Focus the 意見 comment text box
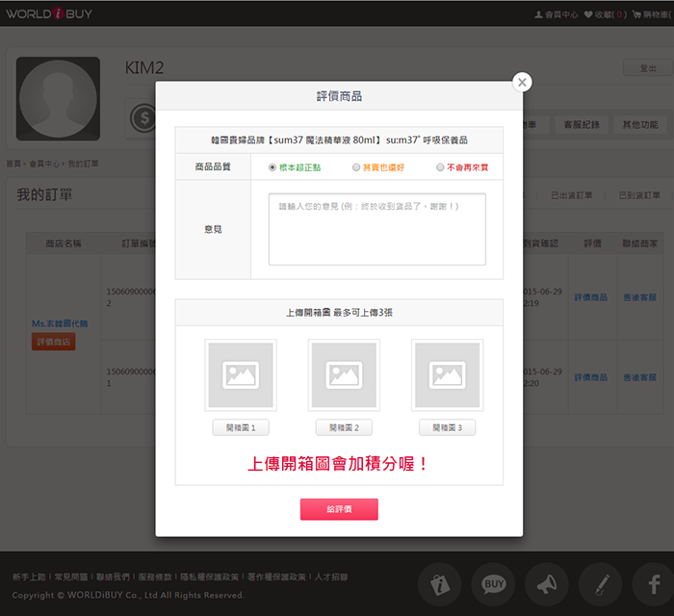Viewport: 674px width, 616px height. click(377, 229)
